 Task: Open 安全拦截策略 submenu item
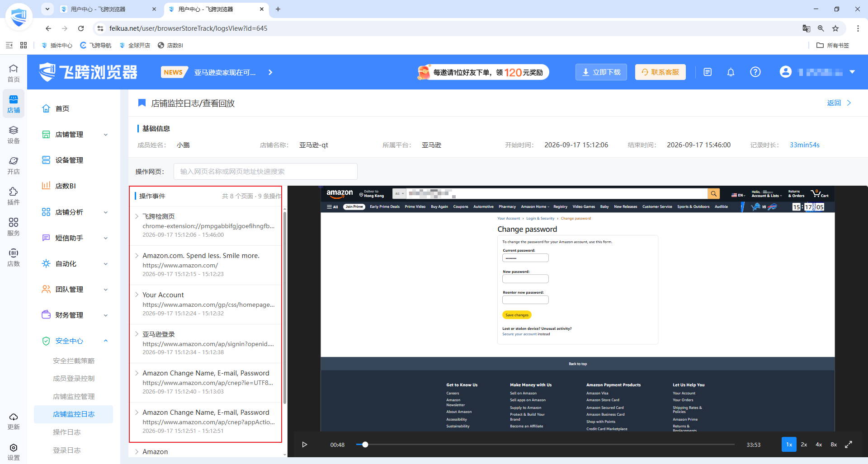click(x=74, y=361)
